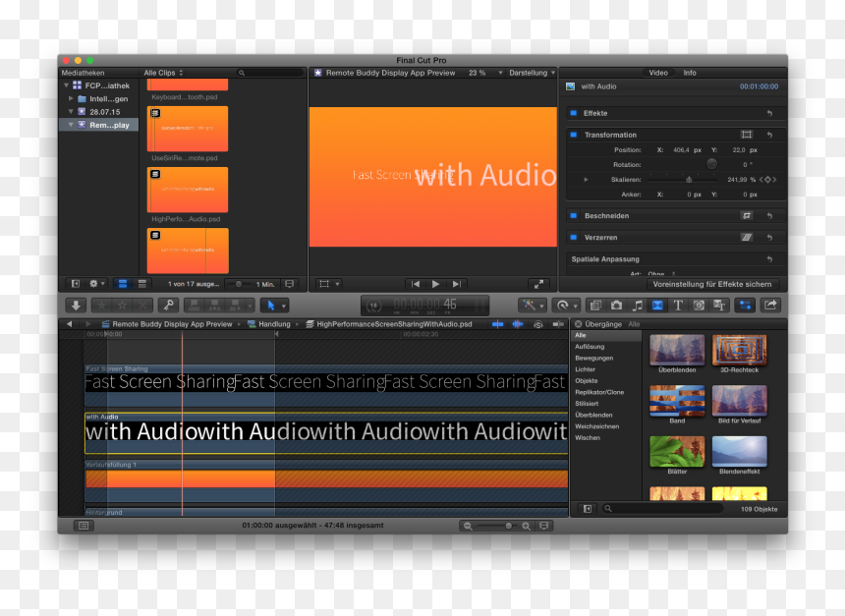The width and height of the screenshot is (845, 616).
Task: Switch to the Info inspector tab
Action: [690, 73]
